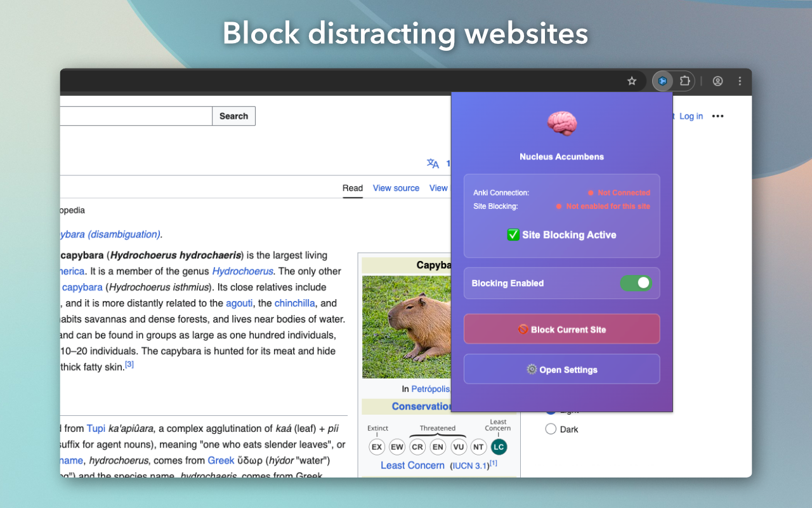Click the Wikipedia language selection icon
The width and height of the screenshot is (812, 508).
pyautogui.click(x=432, y=163)
